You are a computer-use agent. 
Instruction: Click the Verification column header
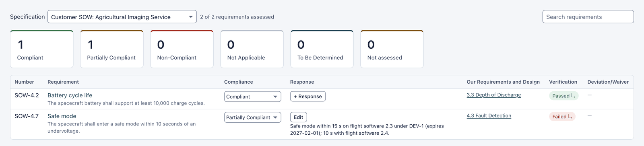[x=563, y=82]
